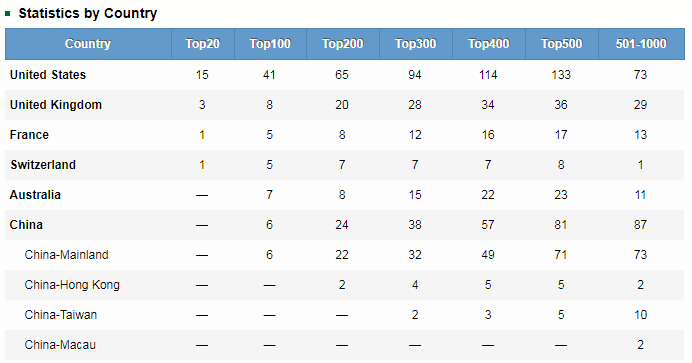Select the Top100 column header
This screenshot has height=363, width=692.
pos(270,44)
